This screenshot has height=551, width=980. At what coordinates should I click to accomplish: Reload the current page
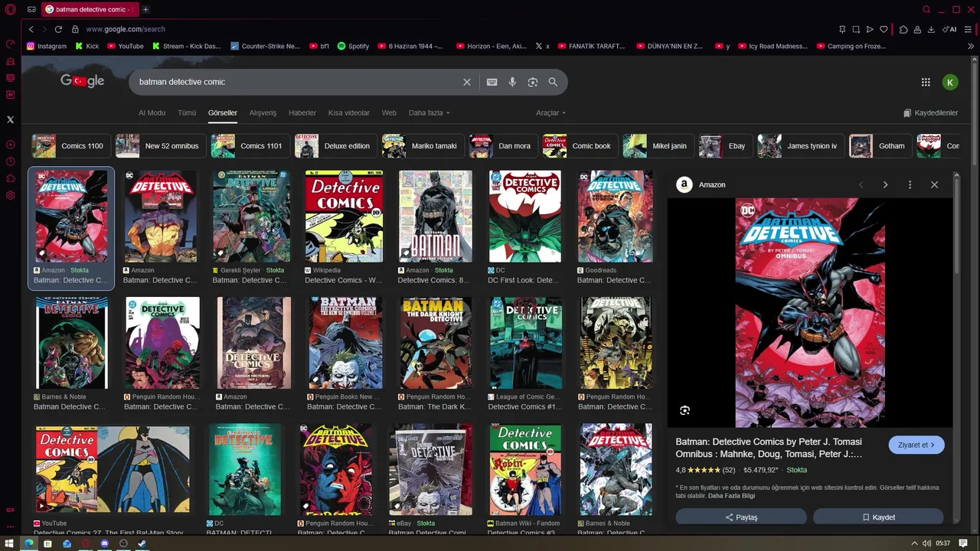58,29
